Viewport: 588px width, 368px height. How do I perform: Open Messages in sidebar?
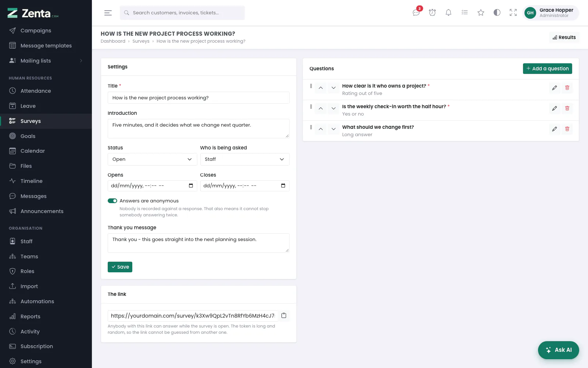(x=46, y=196)
